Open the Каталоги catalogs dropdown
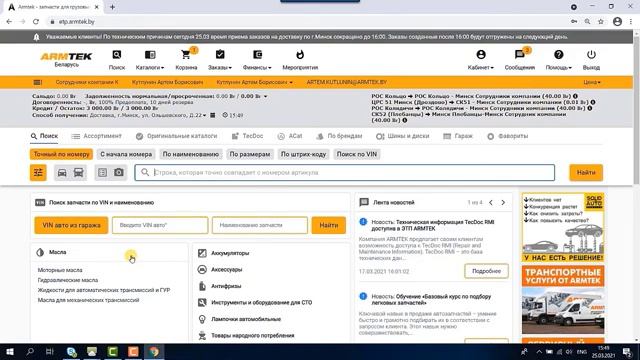 pos(150,60)
